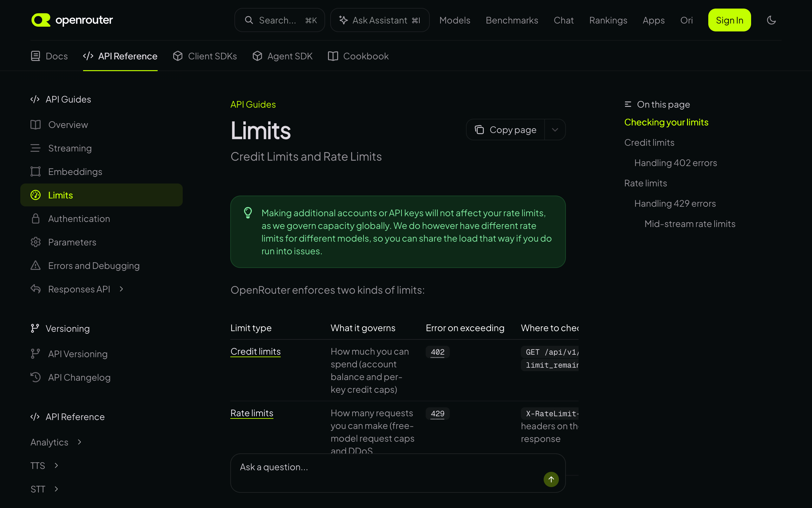This screenshot has width=812, height=508.
Task: Expand the TTS section chevron
Action: [56, 465]
